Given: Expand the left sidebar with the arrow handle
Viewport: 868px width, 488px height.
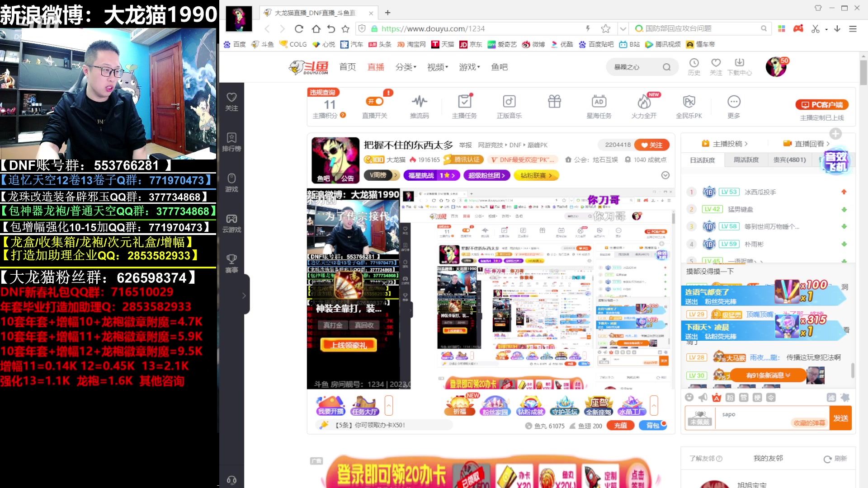Looking at the screenshot, I should click(245, 296).
